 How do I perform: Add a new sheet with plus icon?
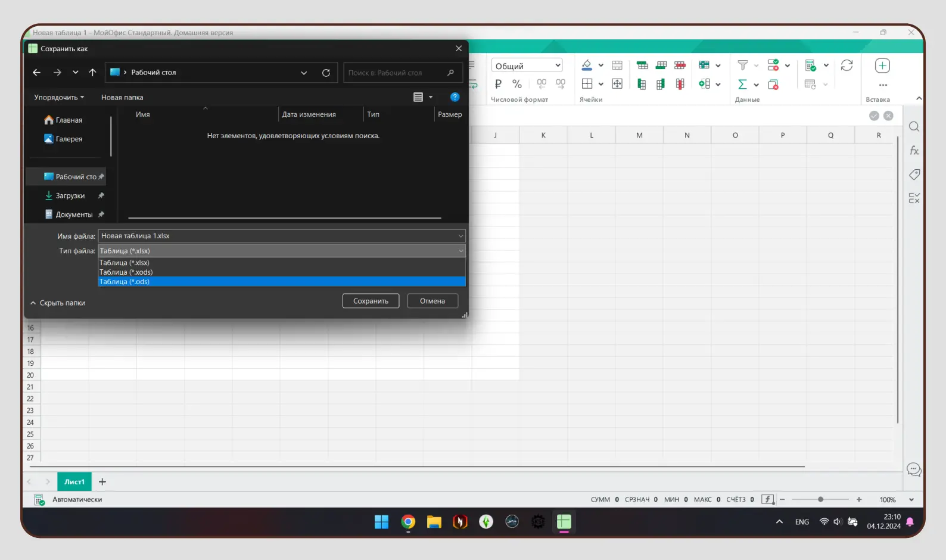click(x=102, y=481)
